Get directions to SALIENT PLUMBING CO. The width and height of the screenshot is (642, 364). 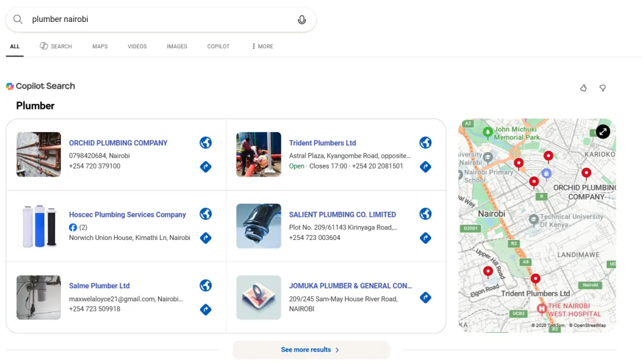click(x=426, y=237)
